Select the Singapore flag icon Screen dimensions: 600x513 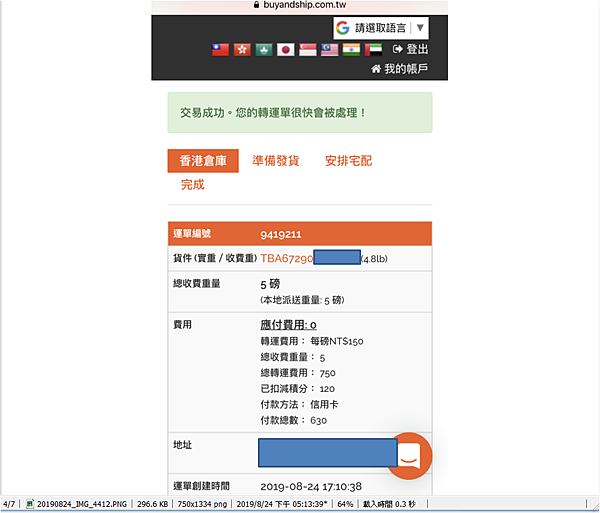(308, 50)
